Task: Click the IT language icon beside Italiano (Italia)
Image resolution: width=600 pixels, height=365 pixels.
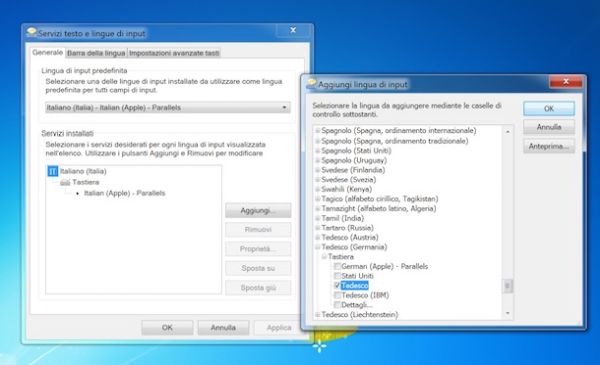Action: [x=53, y=171]
